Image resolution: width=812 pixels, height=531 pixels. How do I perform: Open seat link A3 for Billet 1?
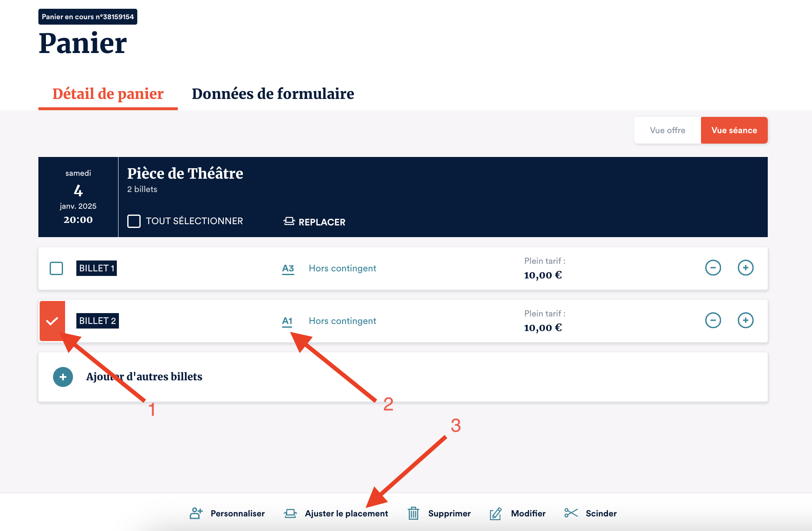(288, 268)
